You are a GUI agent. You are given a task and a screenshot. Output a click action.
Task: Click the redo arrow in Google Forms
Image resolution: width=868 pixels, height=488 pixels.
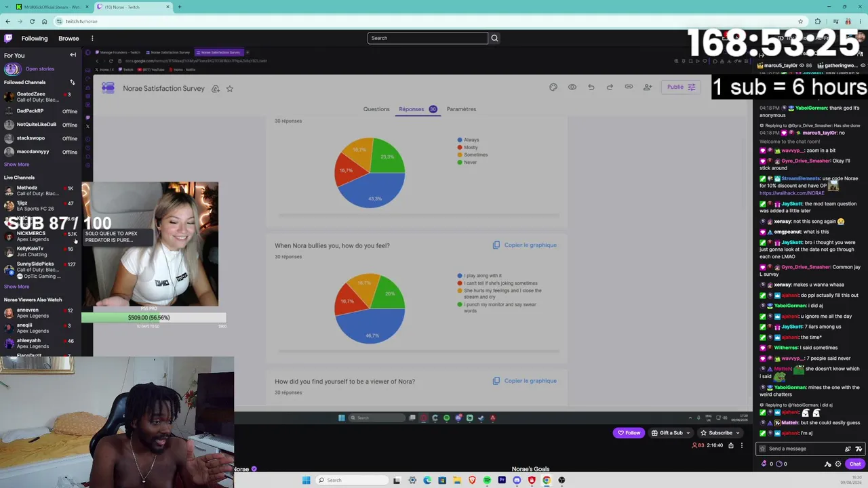(x=610, y=87)
